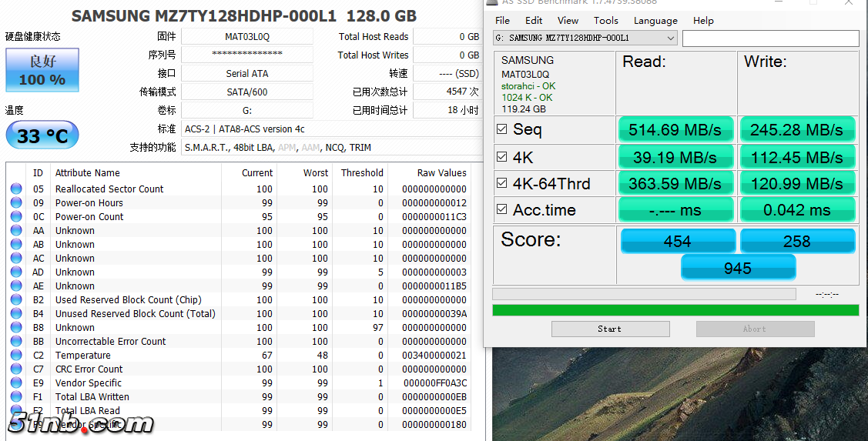Toggle the 4K-64Thrd benchmark checkbox
This screenshot has height=441, width=868.
click(x=501, y=182)
